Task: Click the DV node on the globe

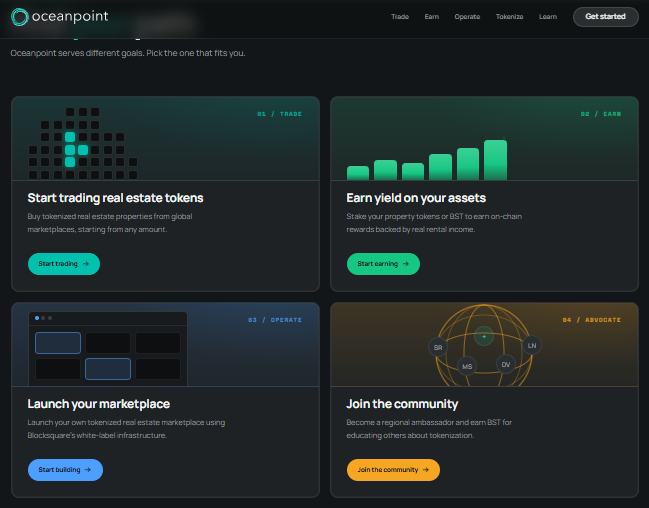Action: coord(506,364)
